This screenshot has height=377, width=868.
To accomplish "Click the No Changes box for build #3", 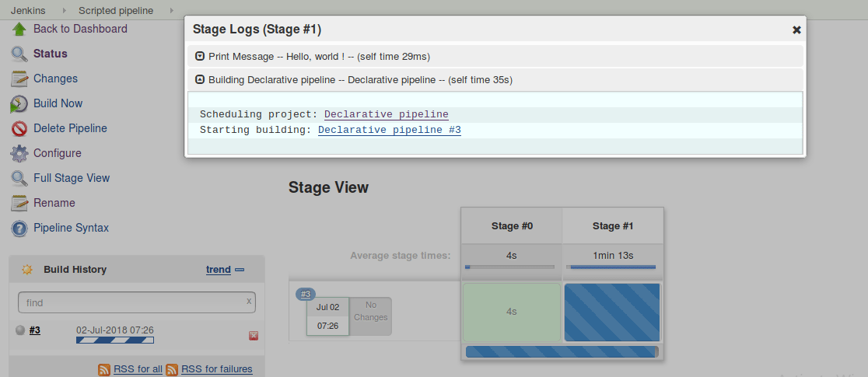I will pyautogui.click(x=370, y=316).
